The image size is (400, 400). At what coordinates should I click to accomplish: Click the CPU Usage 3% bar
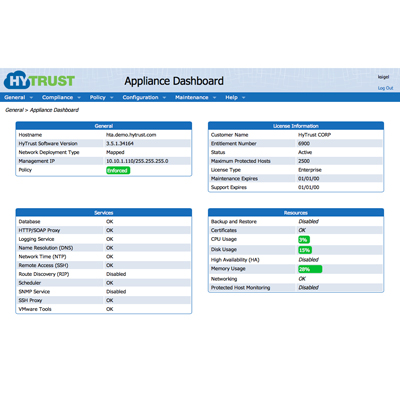pyautogui.click(x=304, y=240)
